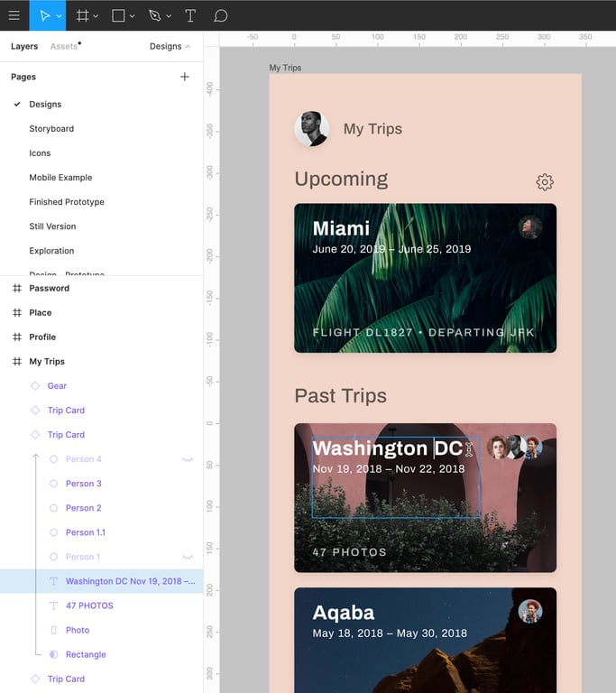The image size is (616, 693).
Task: Switch to the Layers tab
Action: 24,46
